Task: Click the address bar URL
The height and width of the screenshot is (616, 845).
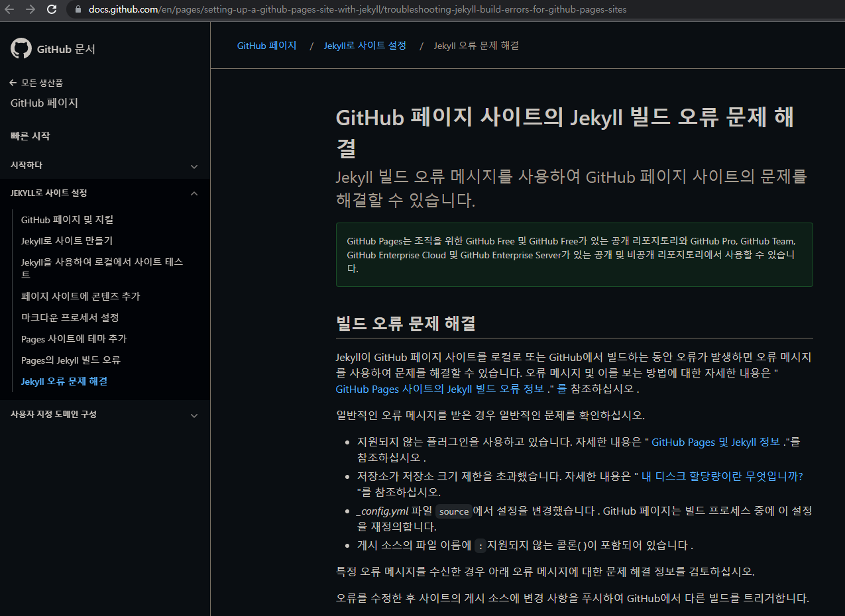Action: pos(357,10)
